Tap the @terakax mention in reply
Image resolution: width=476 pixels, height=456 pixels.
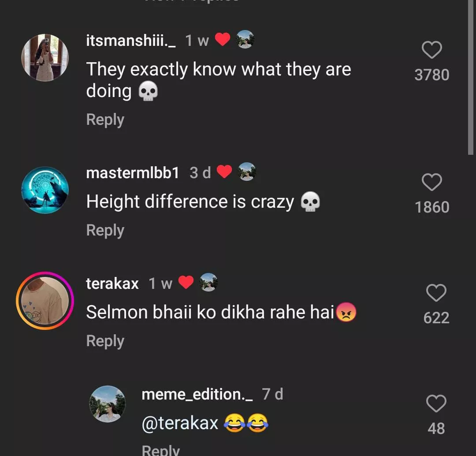(180, 423)
